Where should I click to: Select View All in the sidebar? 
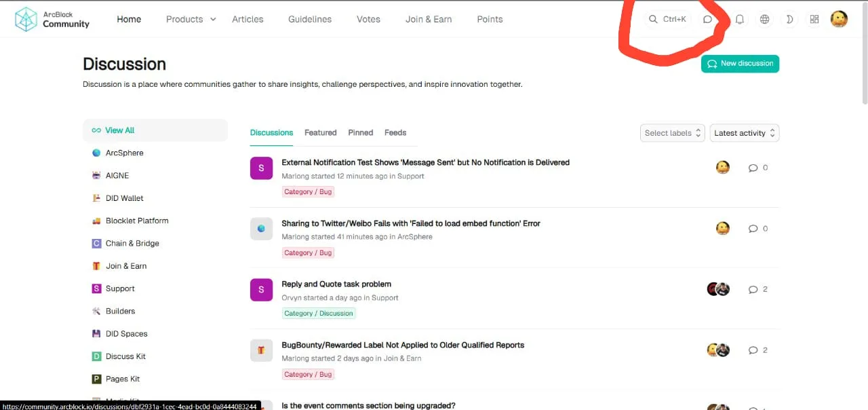click(x=155, y=130)
